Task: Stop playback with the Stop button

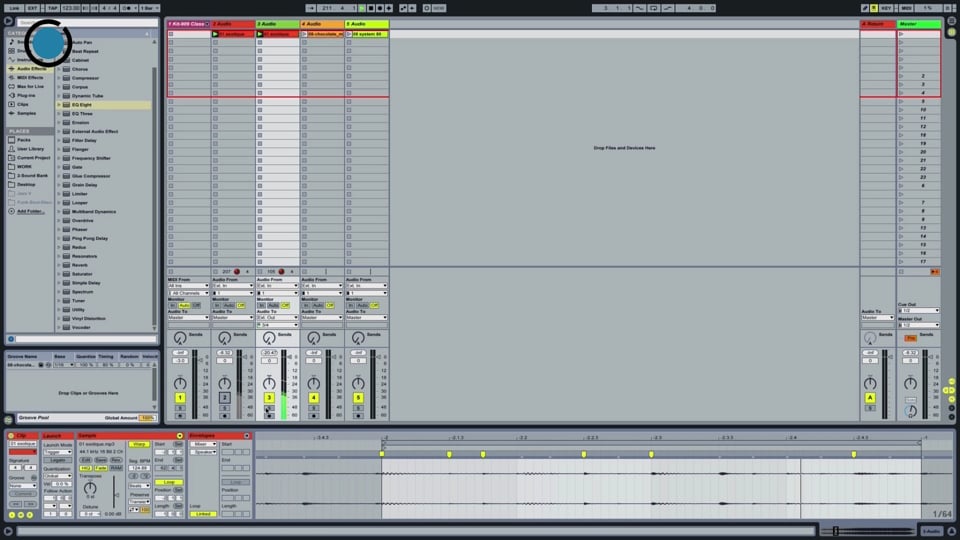Action: click(x=371, y=8)
